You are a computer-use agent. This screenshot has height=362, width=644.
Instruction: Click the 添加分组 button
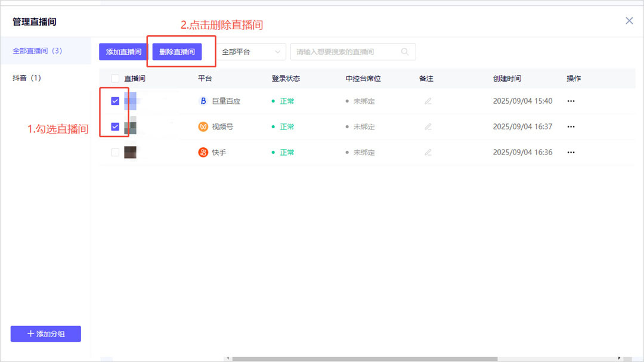45,334
